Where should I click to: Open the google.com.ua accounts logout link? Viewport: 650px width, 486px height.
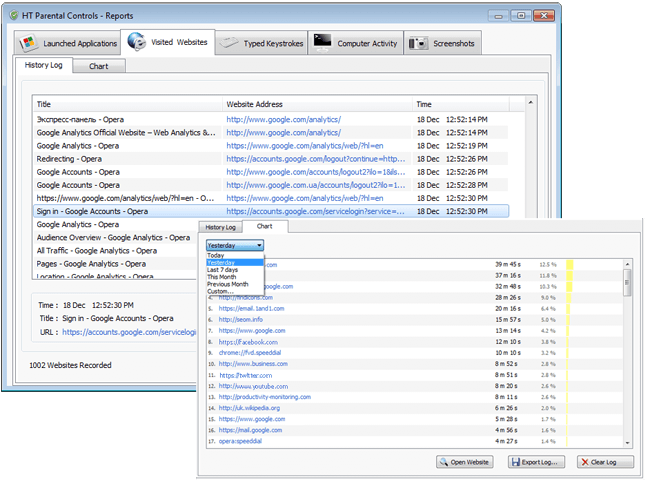click(x=316, y=185)
